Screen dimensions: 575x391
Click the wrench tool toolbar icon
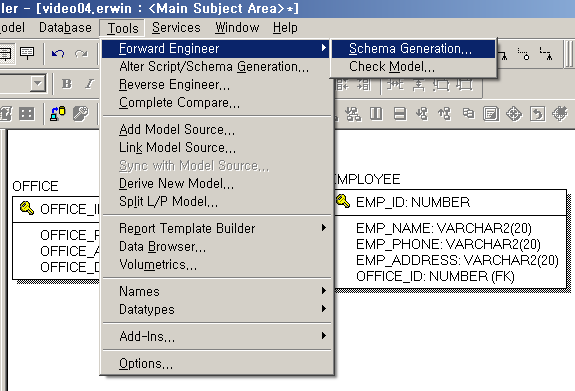81,114
